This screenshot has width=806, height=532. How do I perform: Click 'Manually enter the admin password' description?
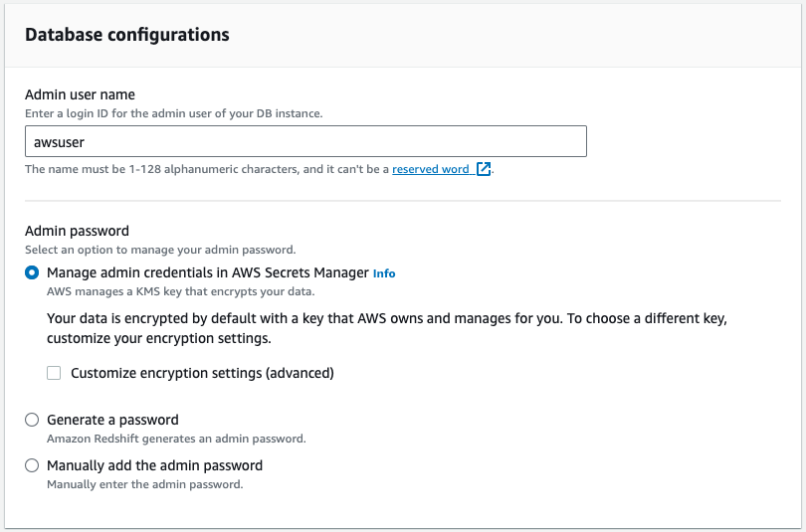[144, 484]
